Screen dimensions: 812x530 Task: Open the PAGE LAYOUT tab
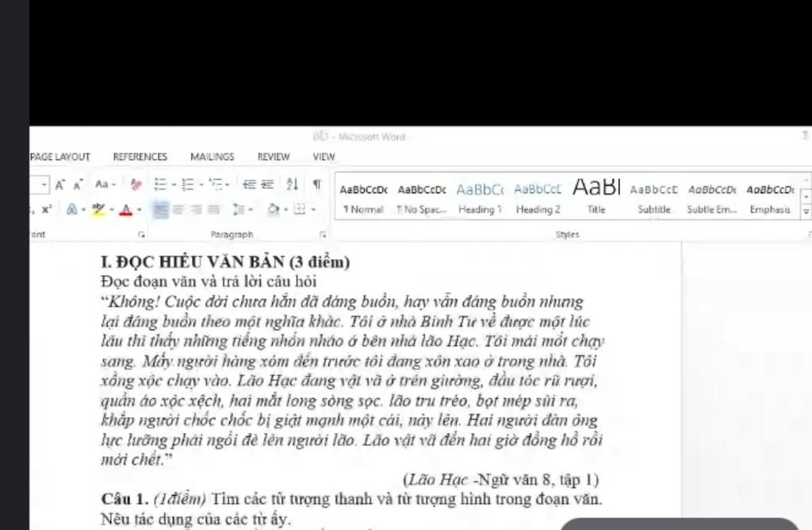click(60, 156)
